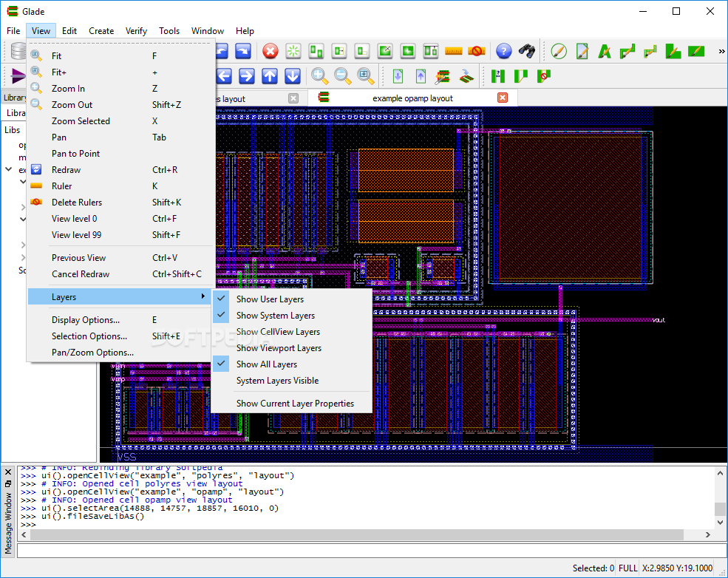This screenshot has height=578, width=728.
Task: Click the orange ruler toolbar icon
Action: [x=454, y=51]
